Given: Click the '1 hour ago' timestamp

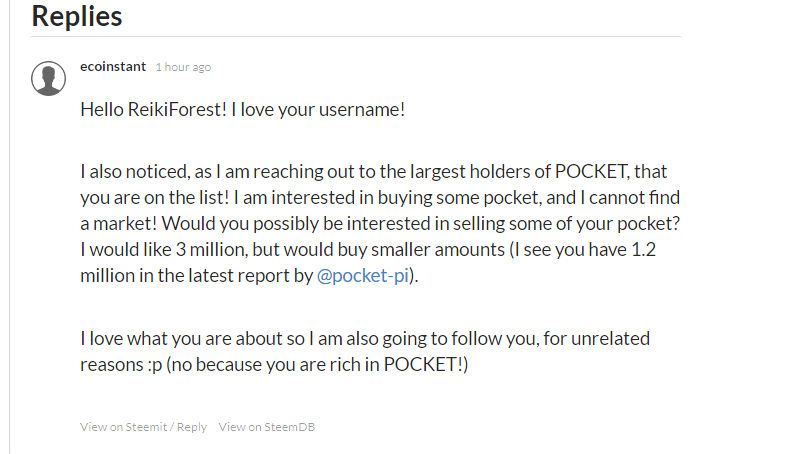Looking at the screenshot, I should (x=184, y=67).
